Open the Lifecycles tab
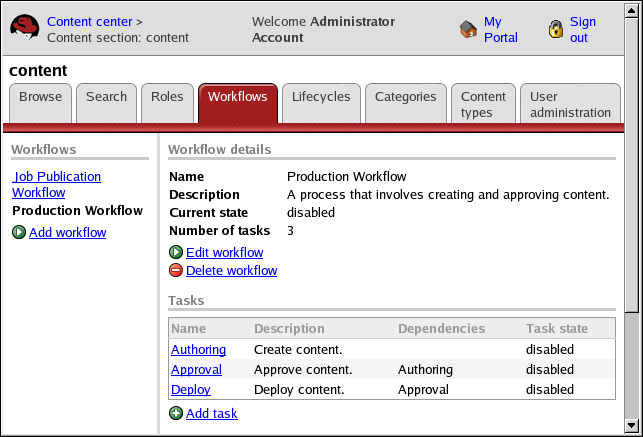The height and width of the screenshot is (437, 643). pos(321,103)
